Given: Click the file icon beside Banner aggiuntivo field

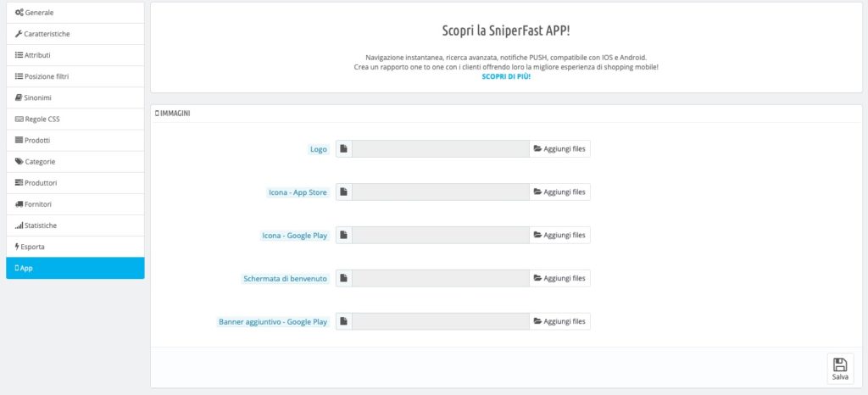Looking at the screenshot, I should point(344,321).
